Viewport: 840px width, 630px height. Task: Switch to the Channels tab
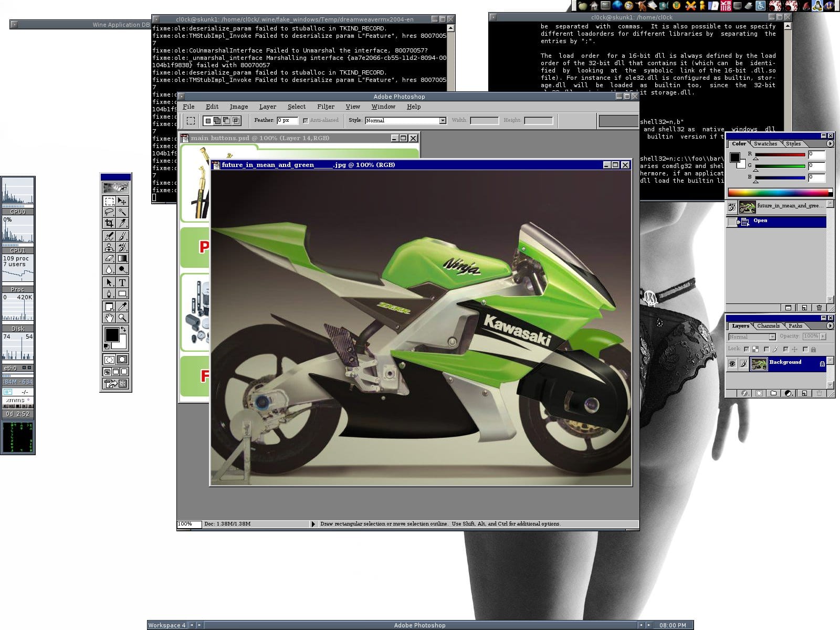pyautogui.click(x=768, y=326)
